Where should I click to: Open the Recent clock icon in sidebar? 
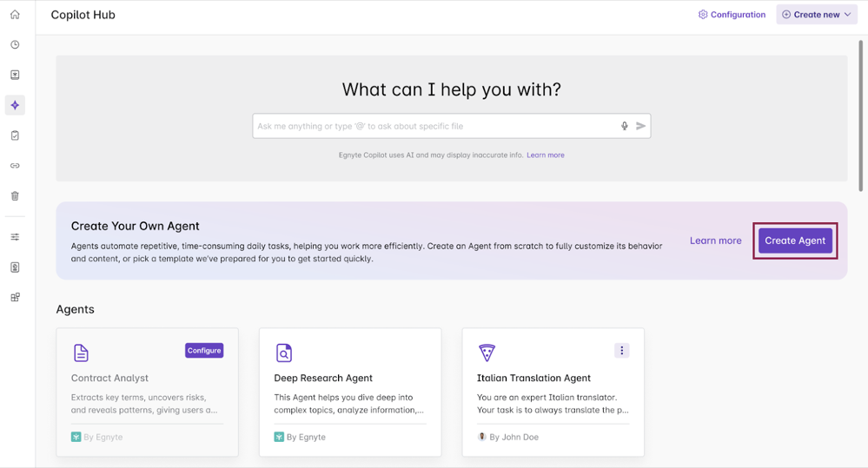[x=15, y=45]
